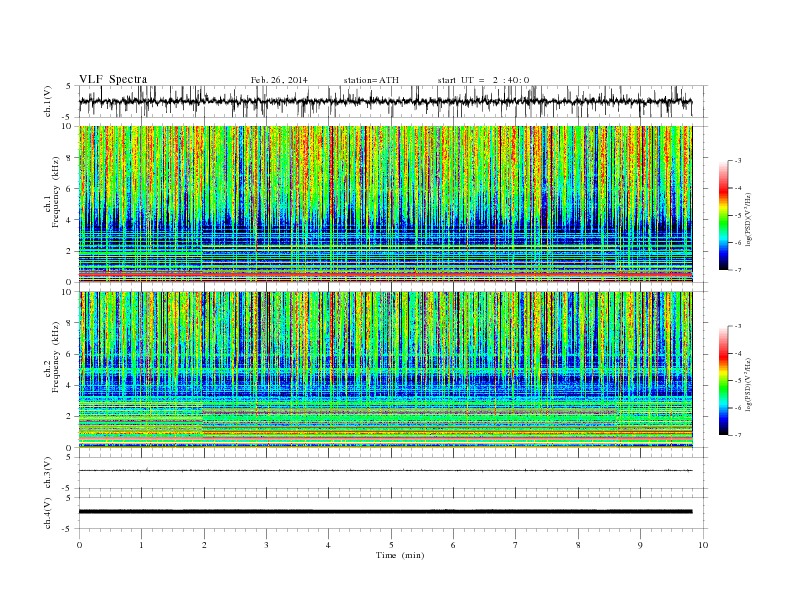Click the "-6" tick on ch.2 colorbar
Viewport: 792px width, 612px height.
738,408
